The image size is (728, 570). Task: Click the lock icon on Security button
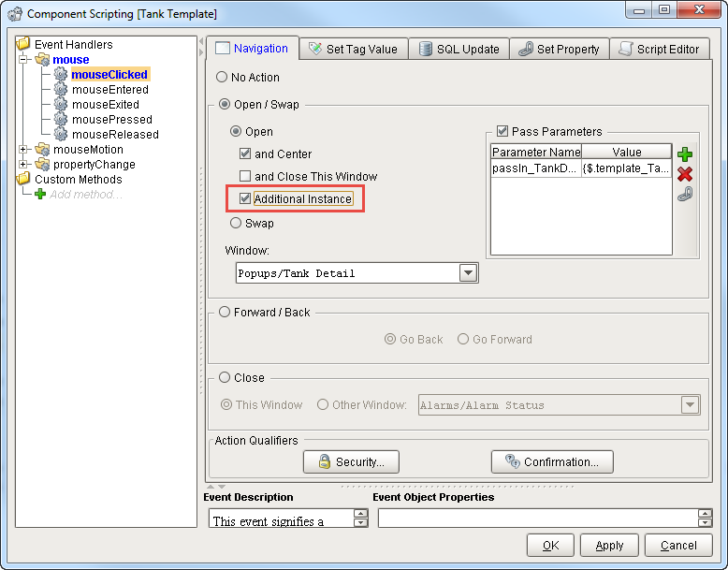click(324, 461)
